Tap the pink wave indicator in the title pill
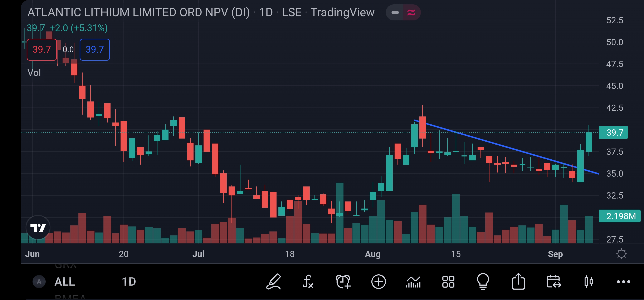This screenshot has width=644, height=300. click(411, 12)
